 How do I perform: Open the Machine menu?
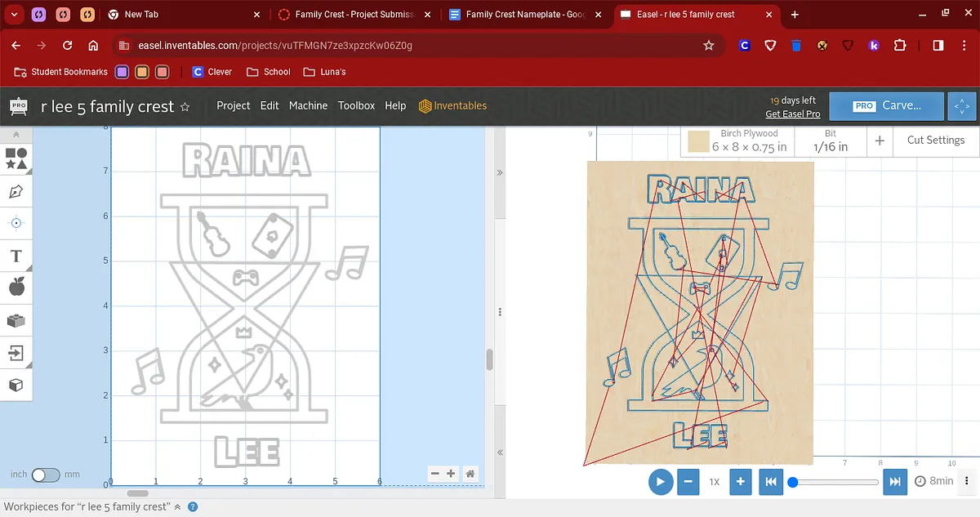click(x=308, y=105)
